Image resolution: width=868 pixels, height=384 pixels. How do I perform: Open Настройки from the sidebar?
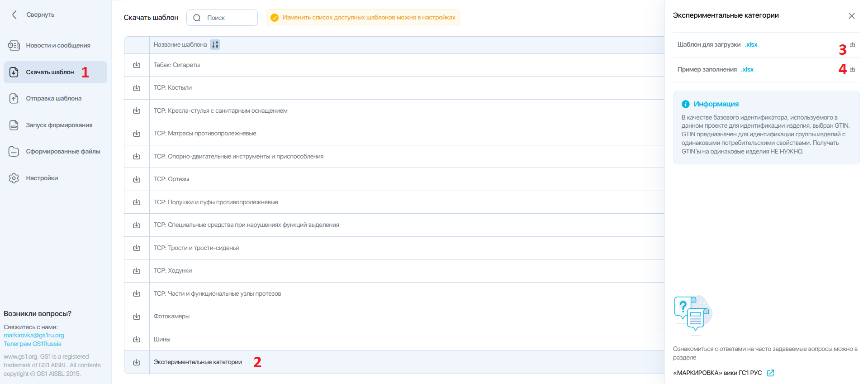tap(55, 178)
